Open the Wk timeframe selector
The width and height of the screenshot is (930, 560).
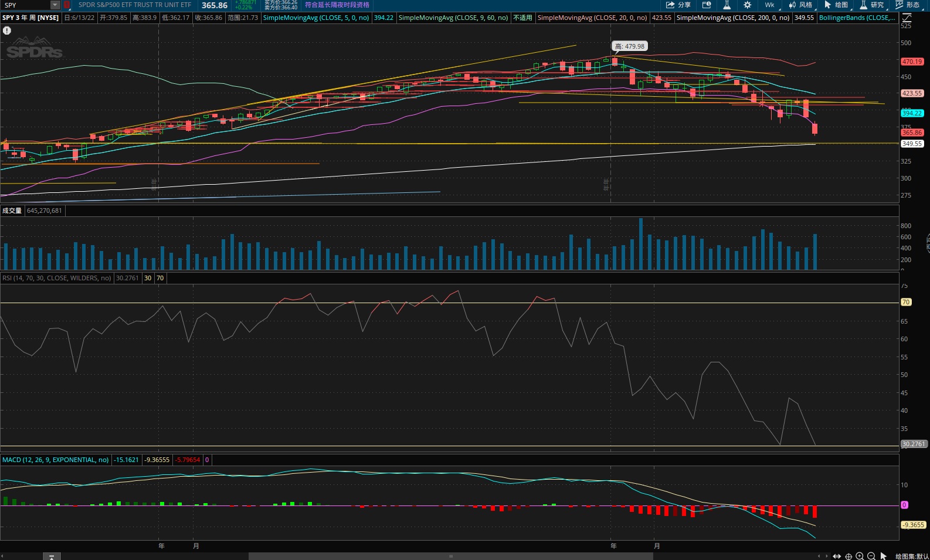coord(769,5)
